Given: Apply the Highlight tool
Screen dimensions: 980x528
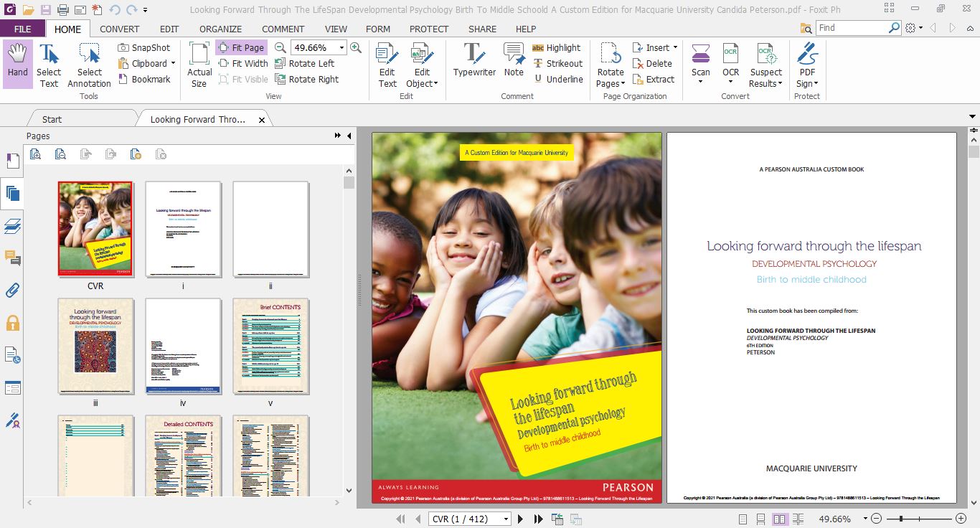Looking at the screenshot, I should click(x=557, y=47).
